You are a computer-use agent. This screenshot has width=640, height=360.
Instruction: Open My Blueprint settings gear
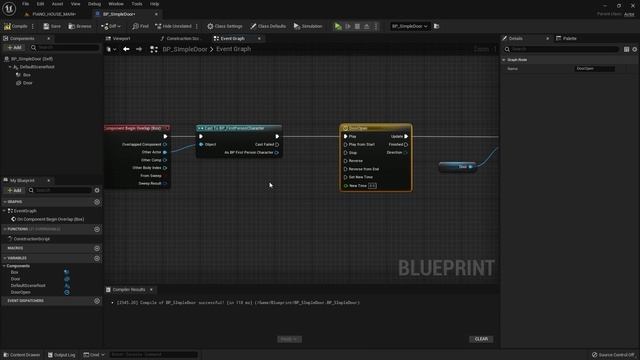click(x=97, y=190)
